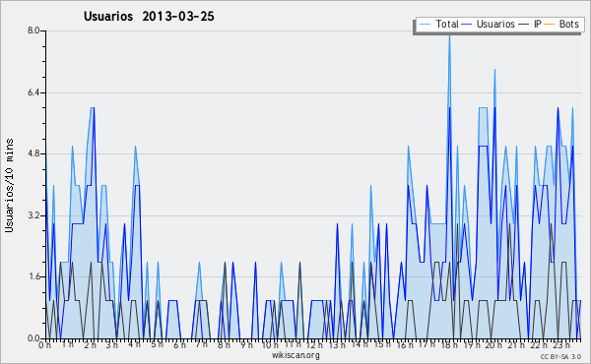Click the x-axis label '15 h'
The image size is (591, 364).
[382, 344]
